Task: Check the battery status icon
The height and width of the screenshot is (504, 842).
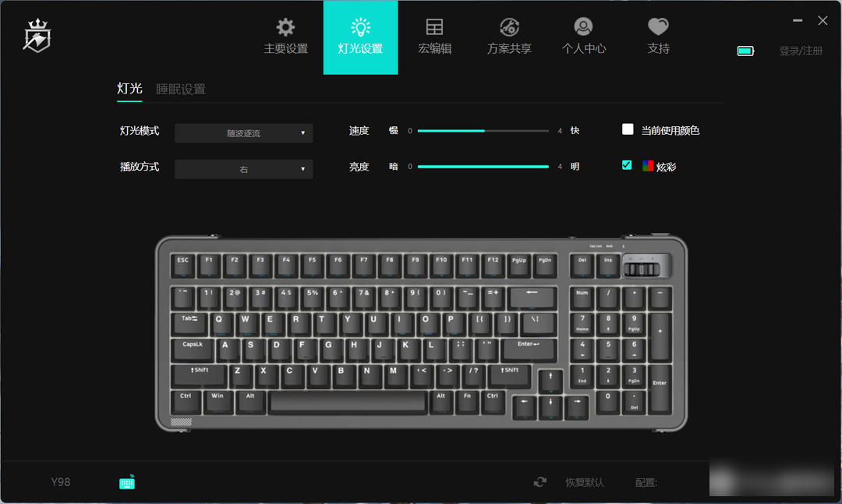Action: point(745,51)
